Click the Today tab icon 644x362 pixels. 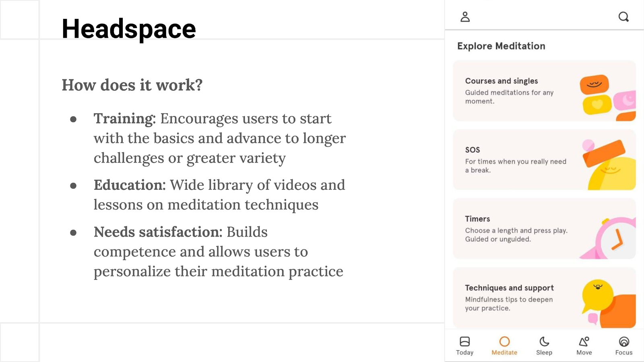[x=464, y=341]
